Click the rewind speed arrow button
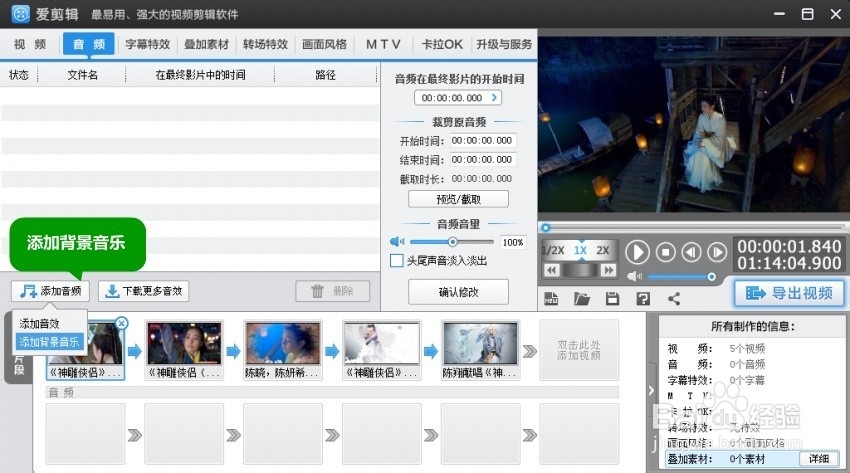This screenshot has height=473, width=850. (x=551, y=270)
